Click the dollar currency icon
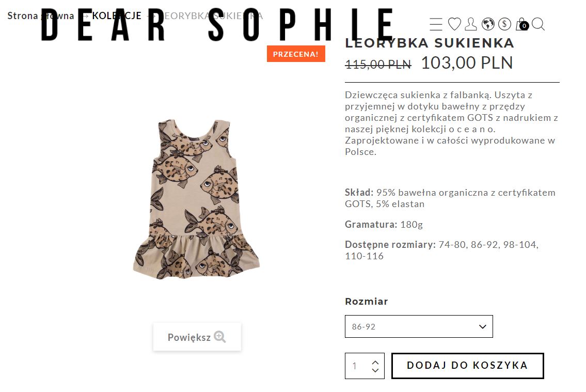 [x=504, y=24]
